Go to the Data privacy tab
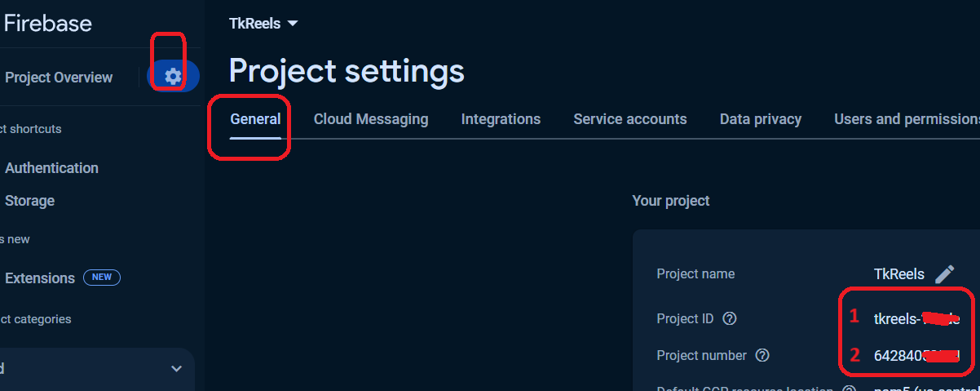The height and width of the screenshot is (391, 980). [x=761, y=119]
